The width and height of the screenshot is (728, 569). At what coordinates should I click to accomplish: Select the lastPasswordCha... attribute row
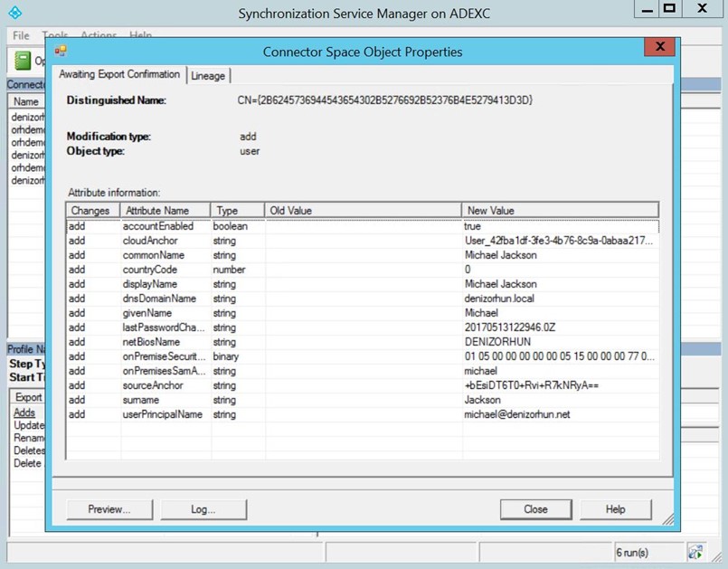point(362,327)
